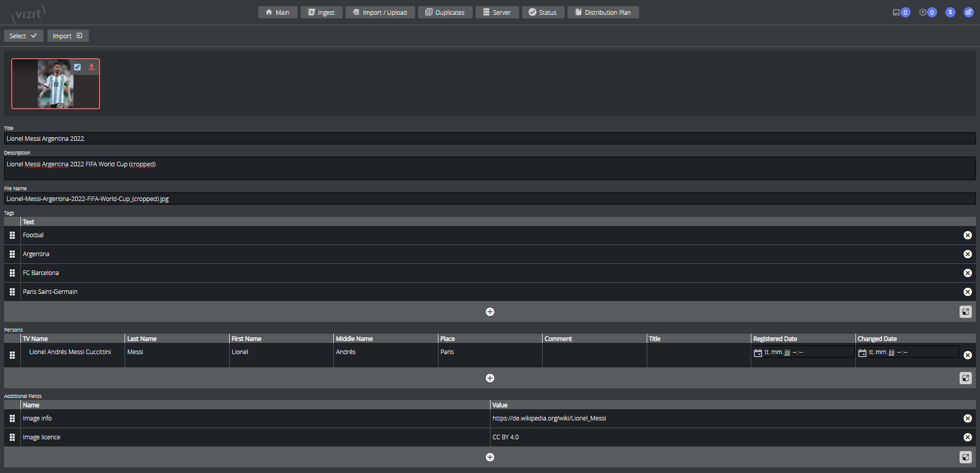Go to the Main tab

[x=278, y=12]
